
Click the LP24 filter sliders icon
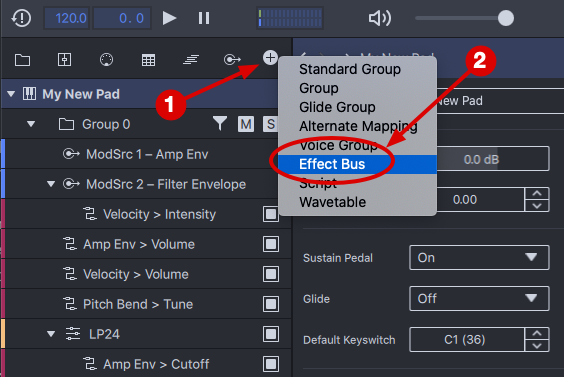(73, 334)
